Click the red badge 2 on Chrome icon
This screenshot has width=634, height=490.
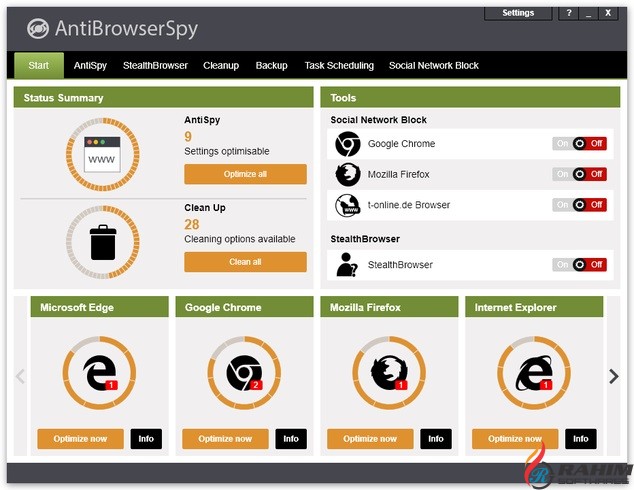[256, 385]
